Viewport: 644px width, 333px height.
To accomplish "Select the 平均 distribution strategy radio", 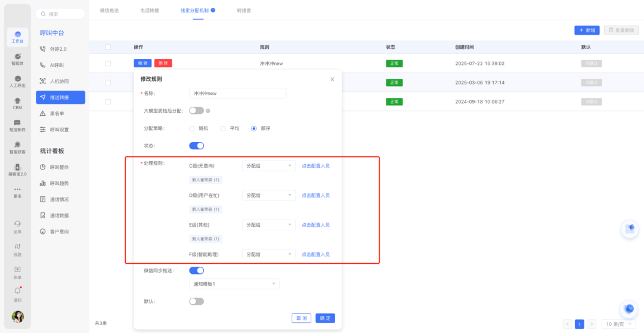I will coord(224,128).
